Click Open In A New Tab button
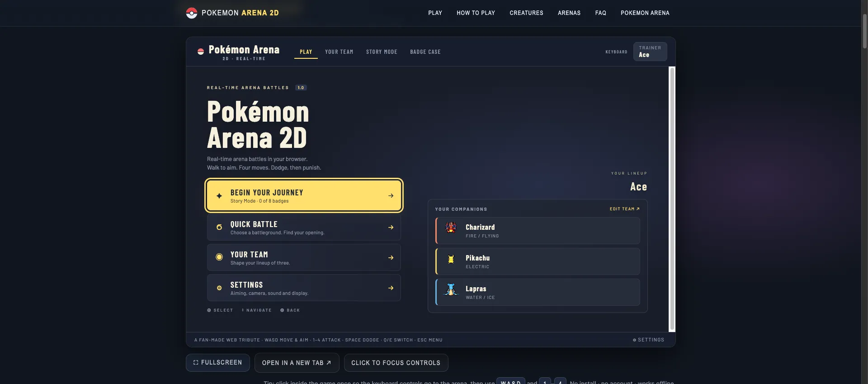868x384 pixels. tap(297, 363)
